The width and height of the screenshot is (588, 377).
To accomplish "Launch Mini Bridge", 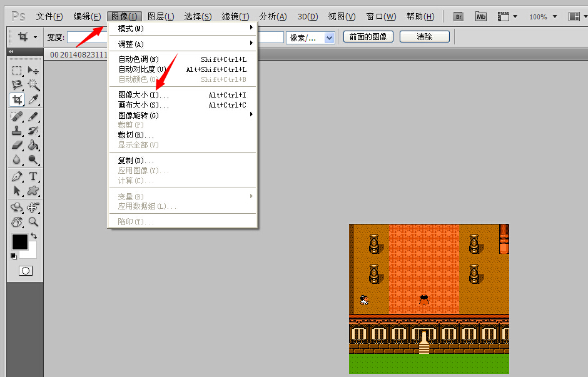I will pos(481,17).
